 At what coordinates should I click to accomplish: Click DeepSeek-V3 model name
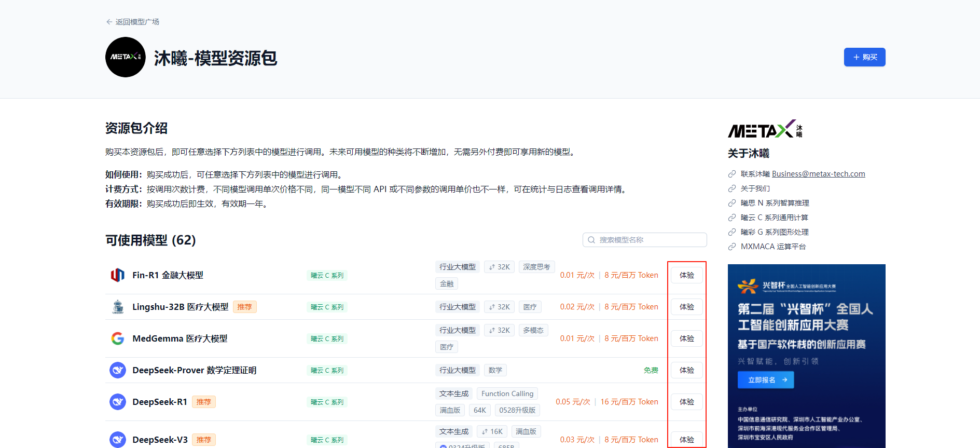pos(160,440)
